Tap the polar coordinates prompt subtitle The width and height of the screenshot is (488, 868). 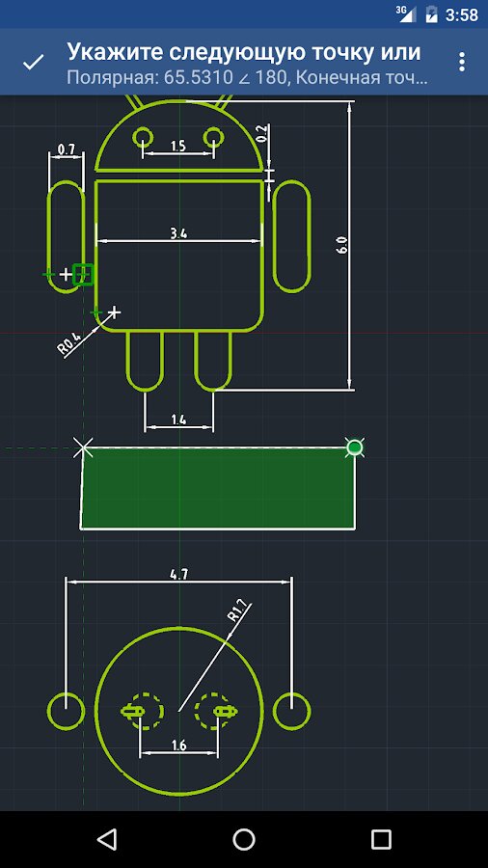(247, 77)
